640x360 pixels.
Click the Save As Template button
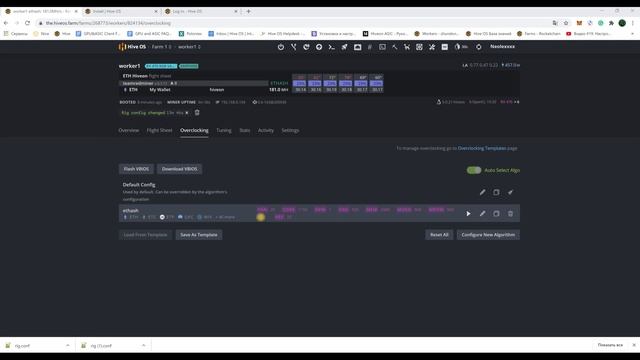click(199, 235)
